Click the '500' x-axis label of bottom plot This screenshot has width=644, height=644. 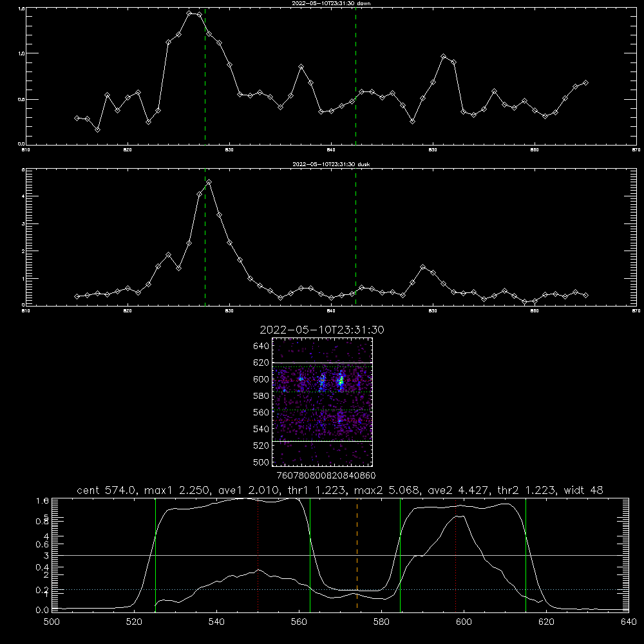point(52,622)
